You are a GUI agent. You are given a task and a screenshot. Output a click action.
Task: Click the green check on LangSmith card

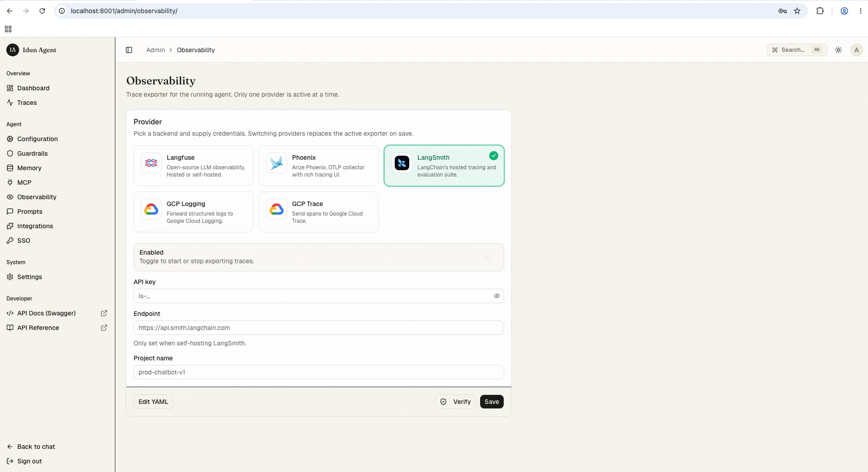point(494,156)
